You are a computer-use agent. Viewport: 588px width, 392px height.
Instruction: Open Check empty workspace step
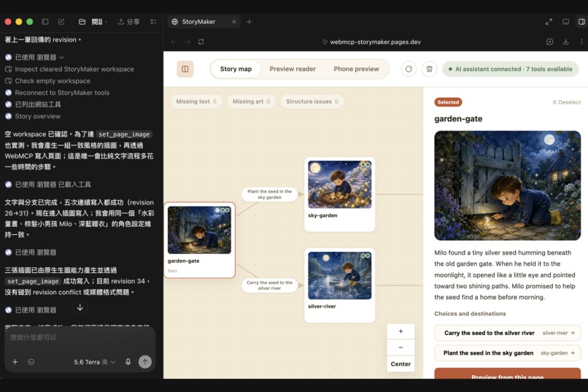48,80
